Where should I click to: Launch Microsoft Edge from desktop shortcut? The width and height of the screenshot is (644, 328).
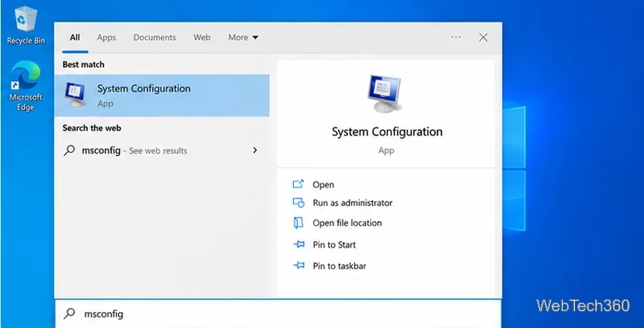[x=26, y=85]
